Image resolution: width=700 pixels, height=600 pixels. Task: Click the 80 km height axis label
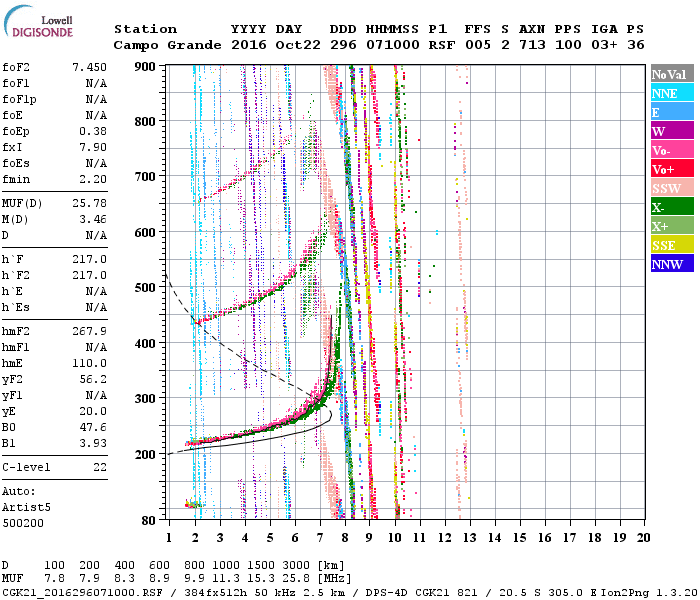point(148,521)
